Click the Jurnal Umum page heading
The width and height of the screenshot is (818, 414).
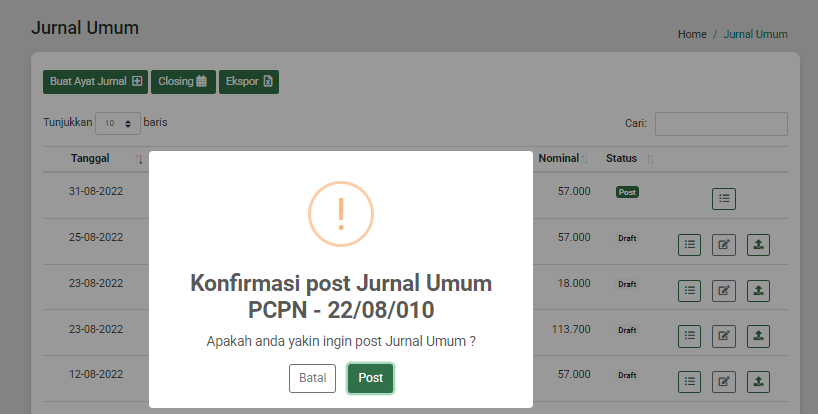tap(85, 28)
